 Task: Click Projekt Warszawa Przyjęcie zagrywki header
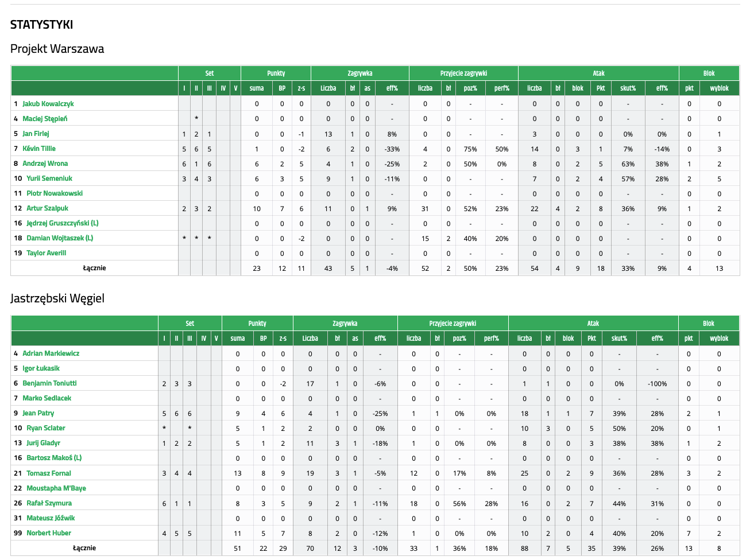coord(463,73)
